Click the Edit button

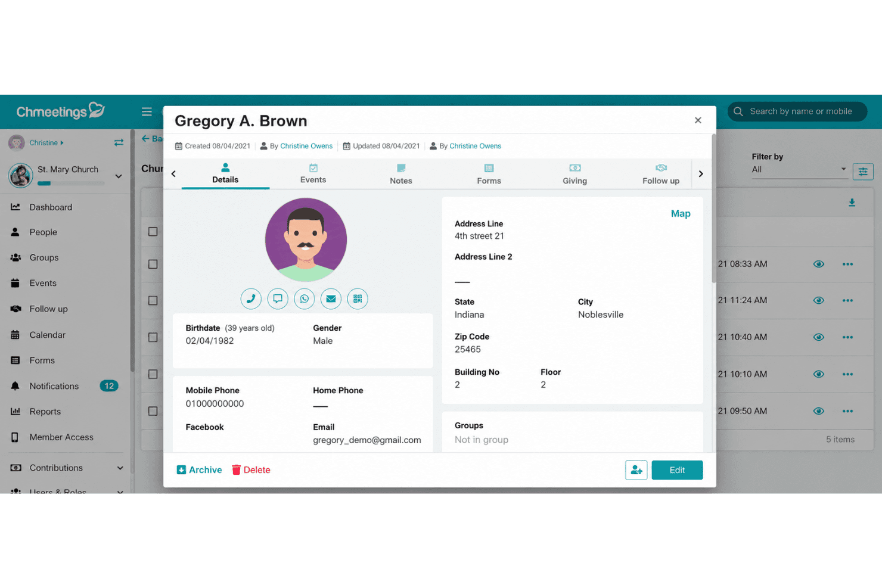click(677, 470)
